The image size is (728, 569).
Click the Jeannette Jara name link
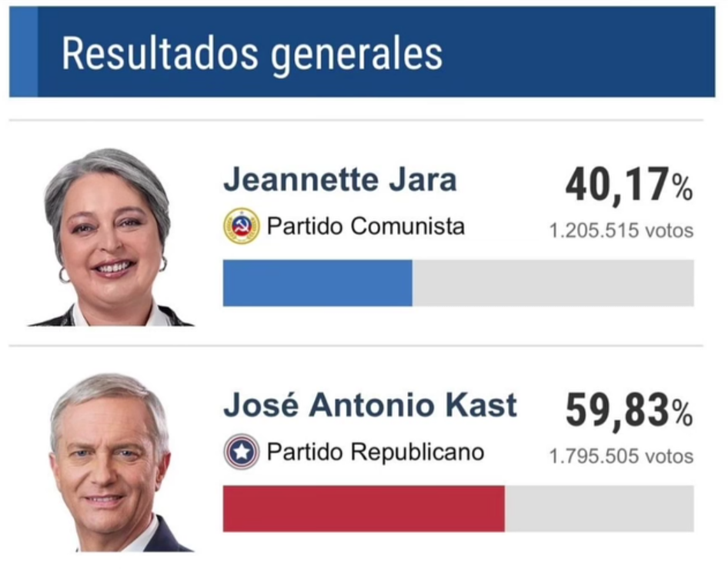point(339,180)
